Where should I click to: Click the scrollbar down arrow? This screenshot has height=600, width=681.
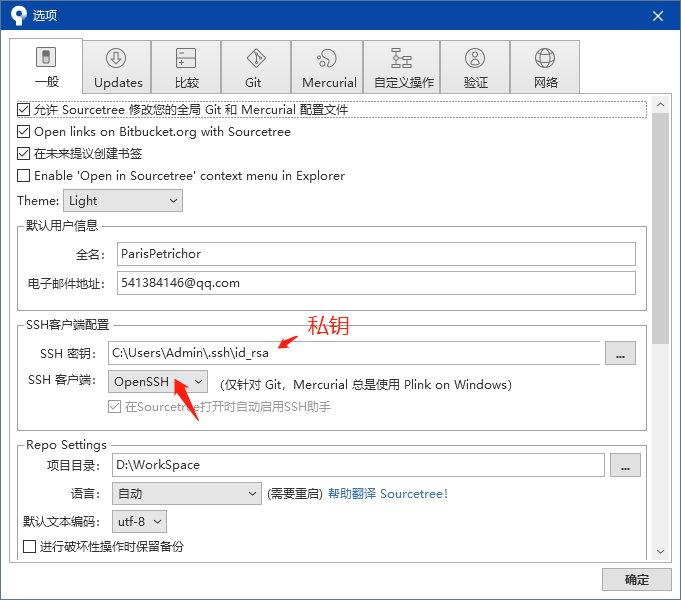click(660, 551)
